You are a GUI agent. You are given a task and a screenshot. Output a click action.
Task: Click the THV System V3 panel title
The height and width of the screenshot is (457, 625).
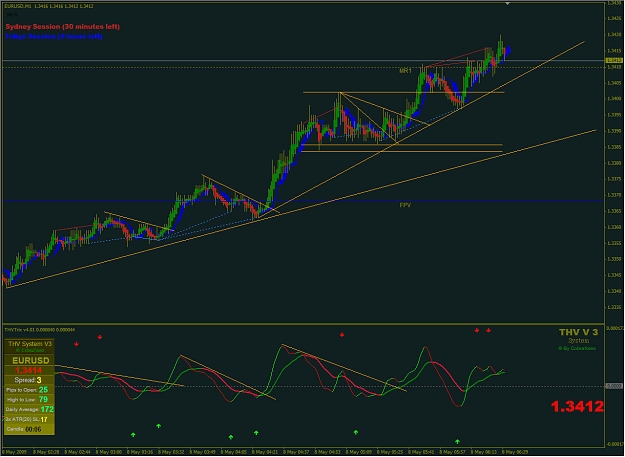click(x=30, y=344)
